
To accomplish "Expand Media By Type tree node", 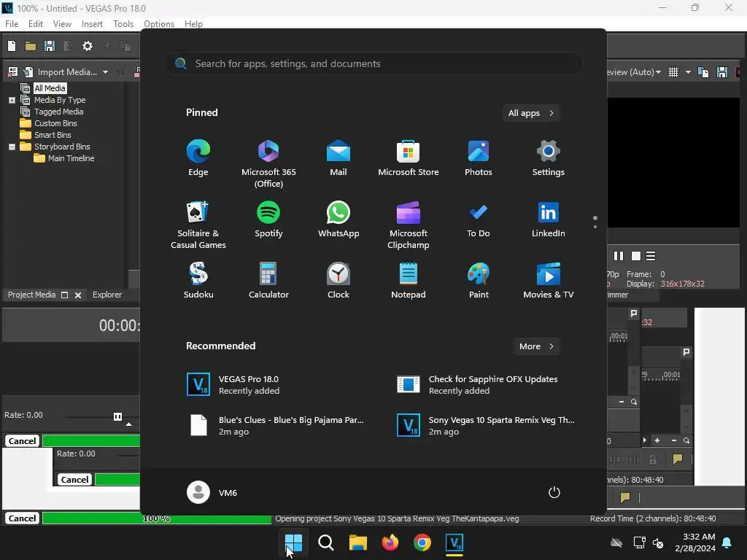I will 12,100.
